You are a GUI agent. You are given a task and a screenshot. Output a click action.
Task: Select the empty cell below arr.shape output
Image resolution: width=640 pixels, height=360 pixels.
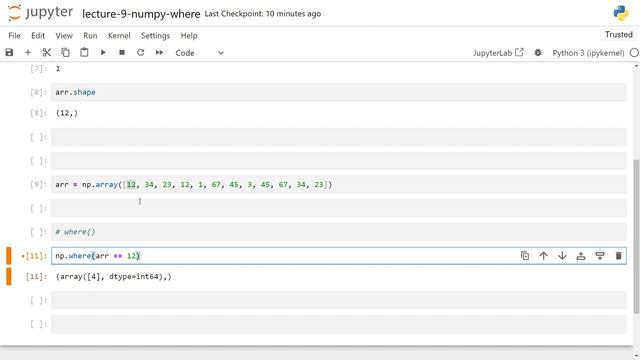339,137
